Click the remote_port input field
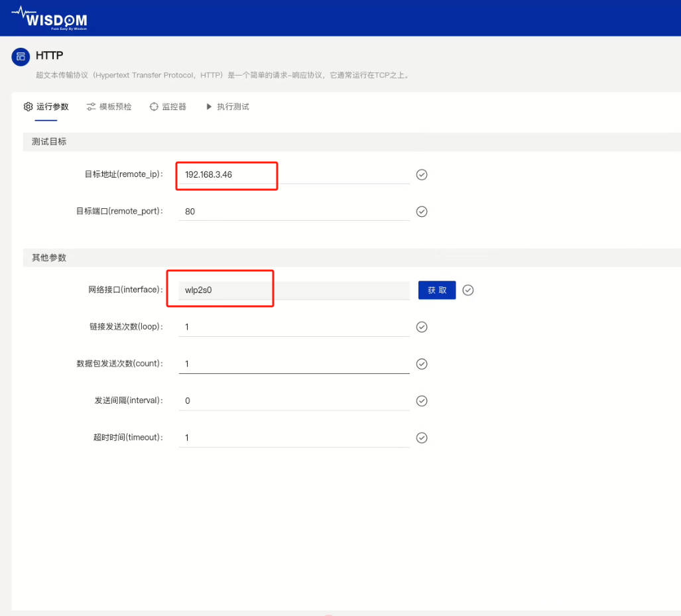Viewport: 681px width, 616px height. (x=294, y=212)
